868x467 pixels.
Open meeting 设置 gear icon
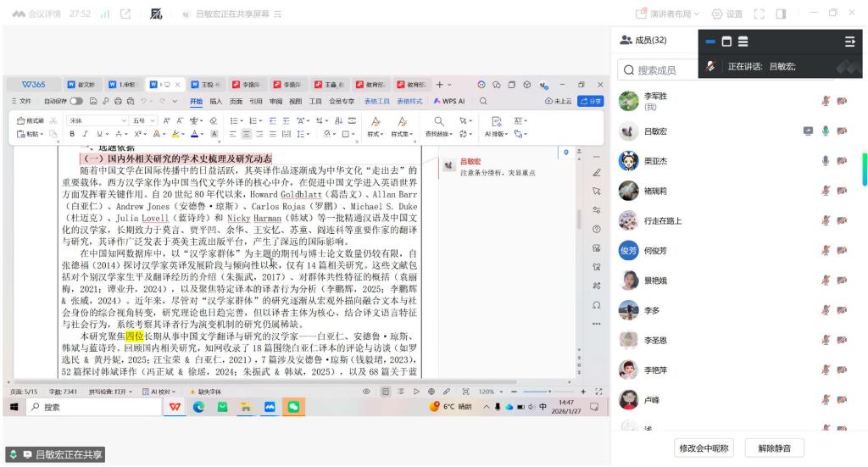pyautogui.click(x=718, y=14)
